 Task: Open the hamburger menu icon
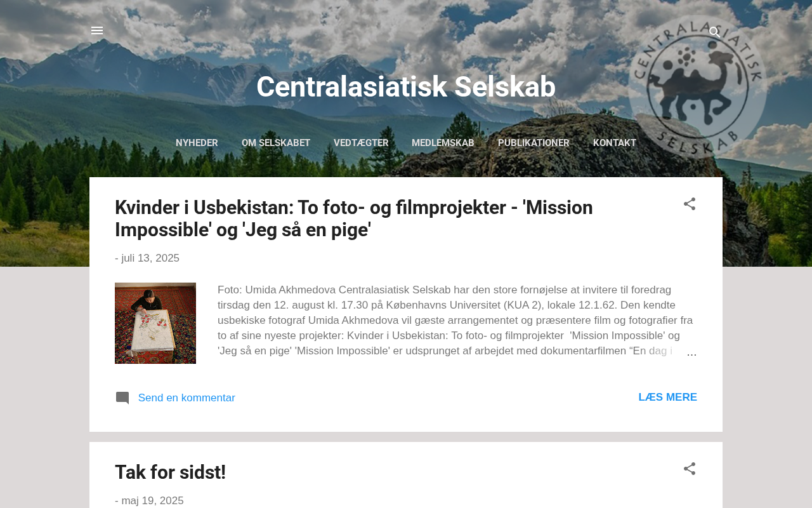pyautogui.click(x=97, y=30)
